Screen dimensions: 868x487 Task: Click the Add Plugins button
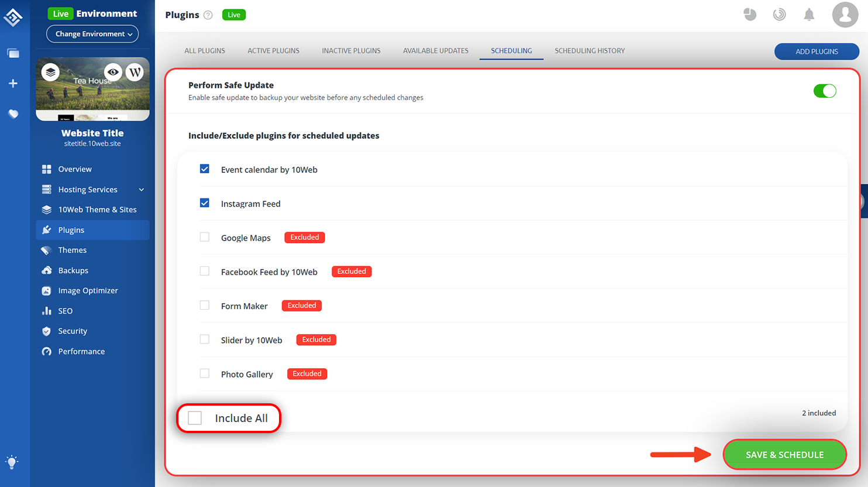(817, 52)
